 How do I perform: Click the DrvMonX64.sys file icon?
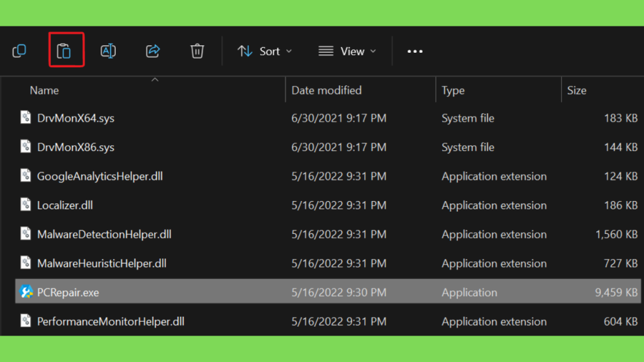click(x=26, y=118)
